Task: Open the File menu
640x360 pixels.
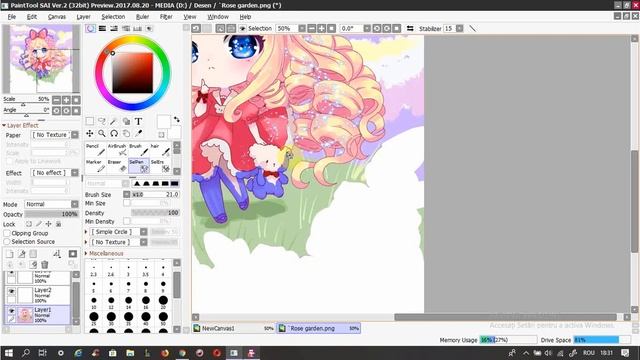Action: (11, 17)
